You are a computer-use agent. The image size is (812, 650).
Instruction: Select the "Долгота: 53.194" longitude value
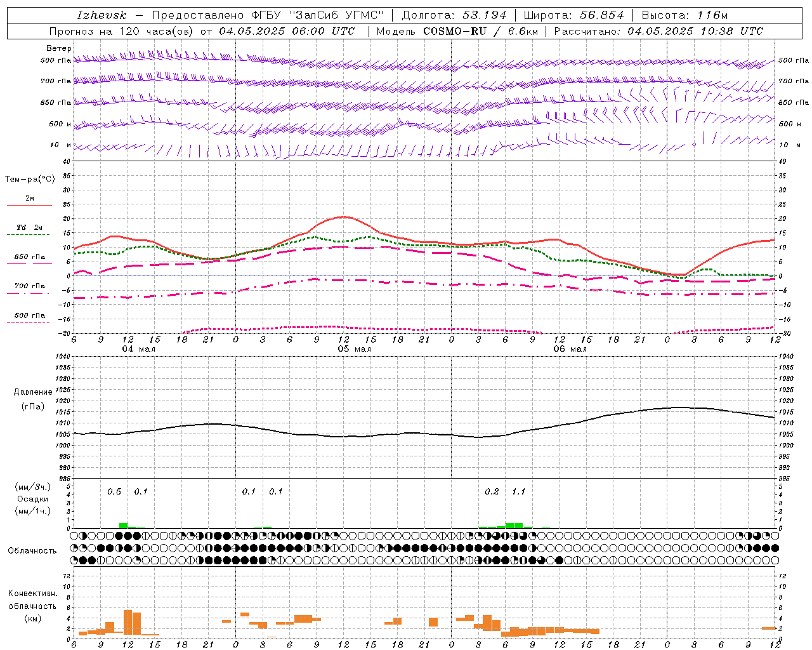(454, 15)
